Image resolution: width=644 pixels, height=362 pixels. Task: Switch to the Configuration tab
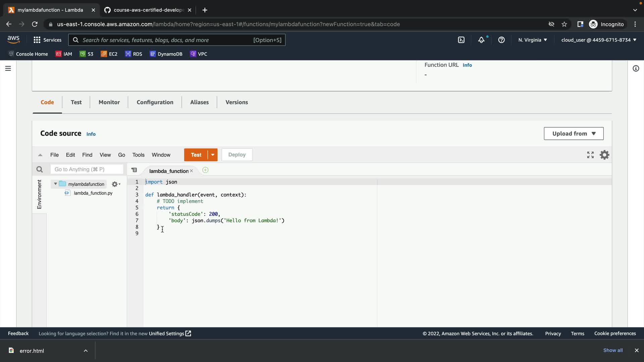click(x=155, y=102)
